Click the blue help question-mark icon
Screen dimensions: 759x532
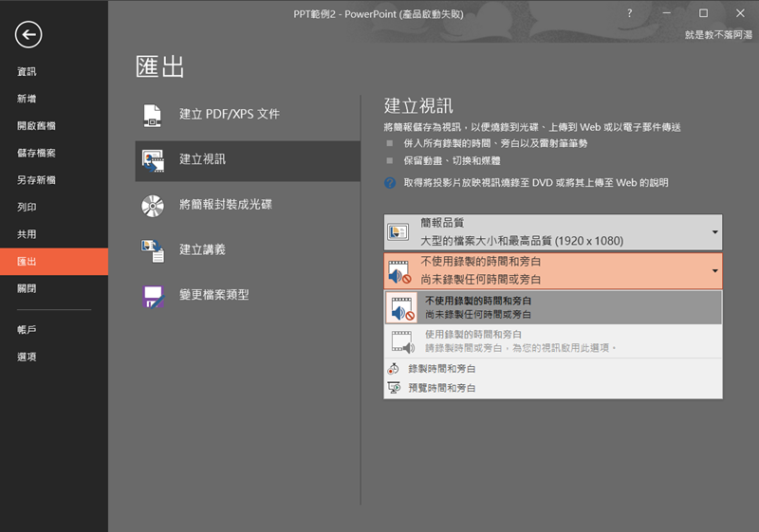(x=390, y=182)
